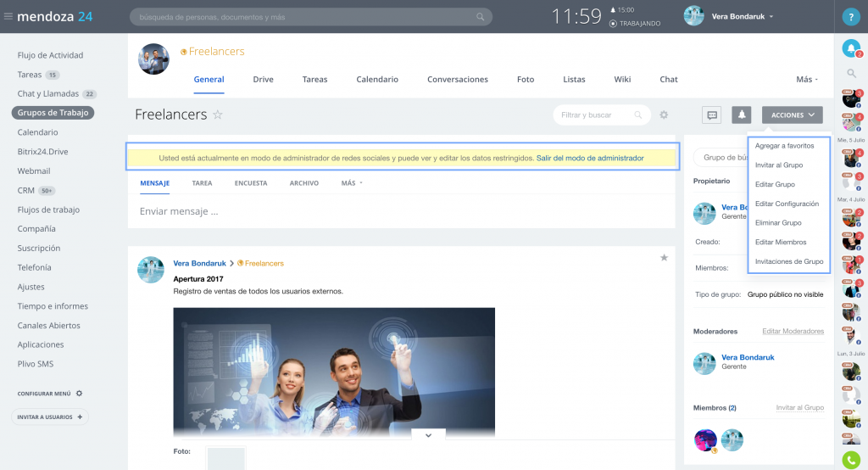Open CRM in the left menu

coord(25,190)
